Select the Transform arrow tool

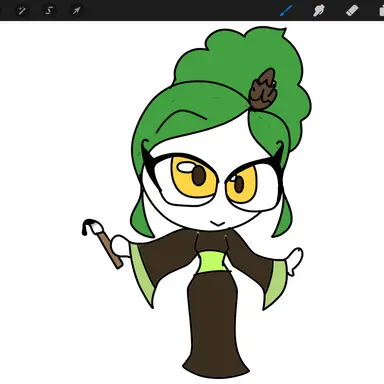(76, 10)
